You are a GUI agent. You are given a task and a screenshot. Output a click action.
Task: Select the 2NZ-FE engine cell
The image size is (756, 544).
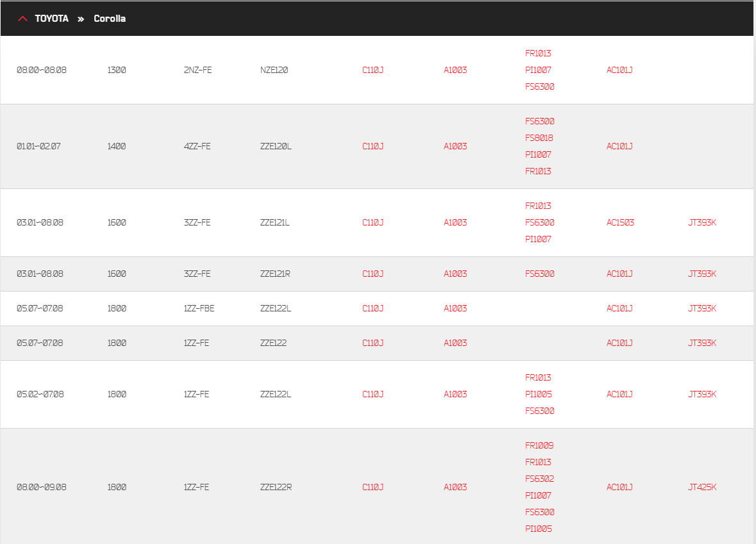coord(197,70)
